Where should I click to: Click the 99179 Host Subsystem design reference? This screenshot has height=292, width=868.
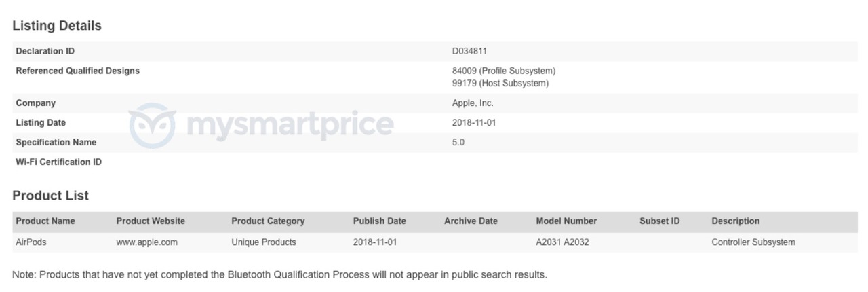500,83
